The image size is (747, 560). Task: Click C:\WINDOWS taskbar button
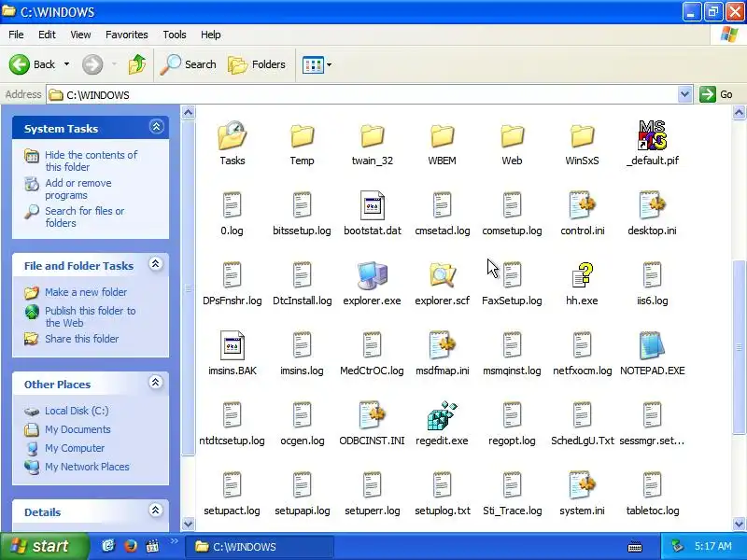260,546
